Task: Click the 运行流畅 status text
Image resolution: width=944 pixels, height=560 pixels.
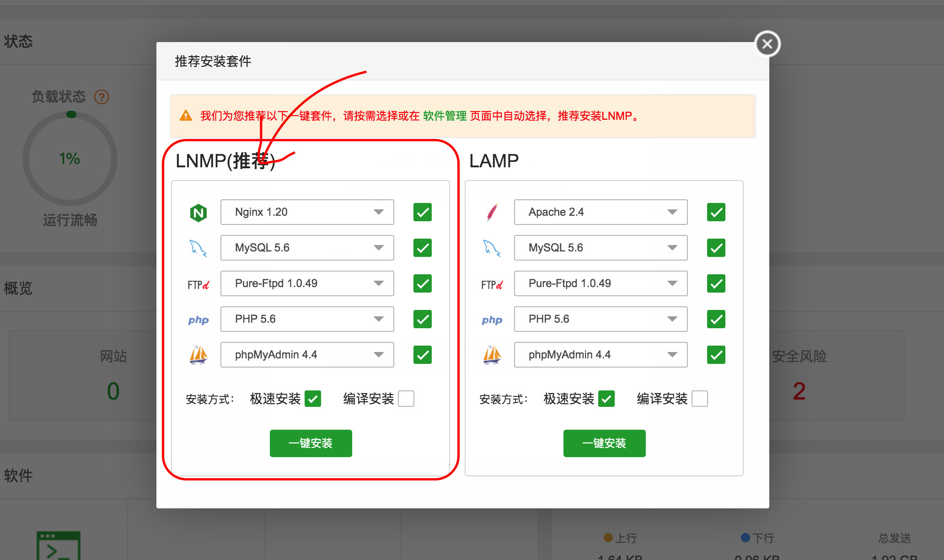Action: point(70,220)
